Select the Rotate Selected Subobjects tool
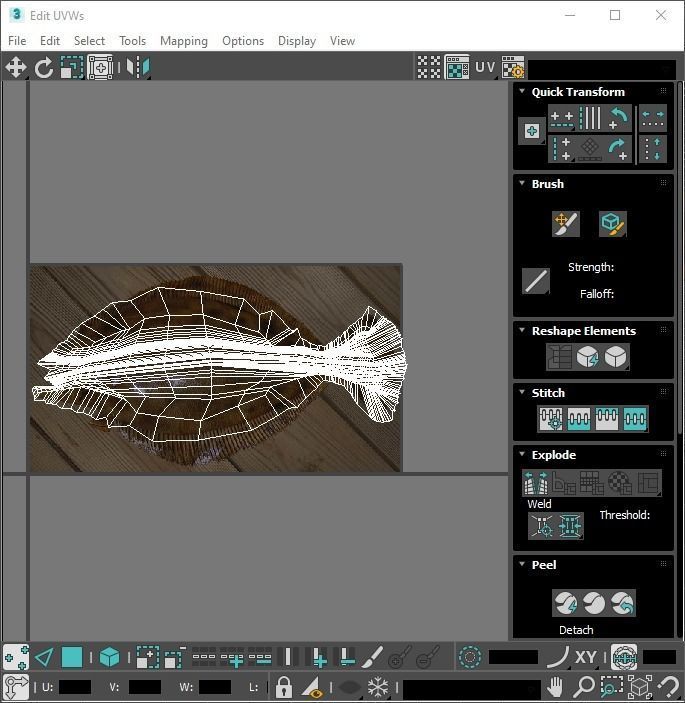This screenshot has height=703, width=685. (x=44, y=67)
